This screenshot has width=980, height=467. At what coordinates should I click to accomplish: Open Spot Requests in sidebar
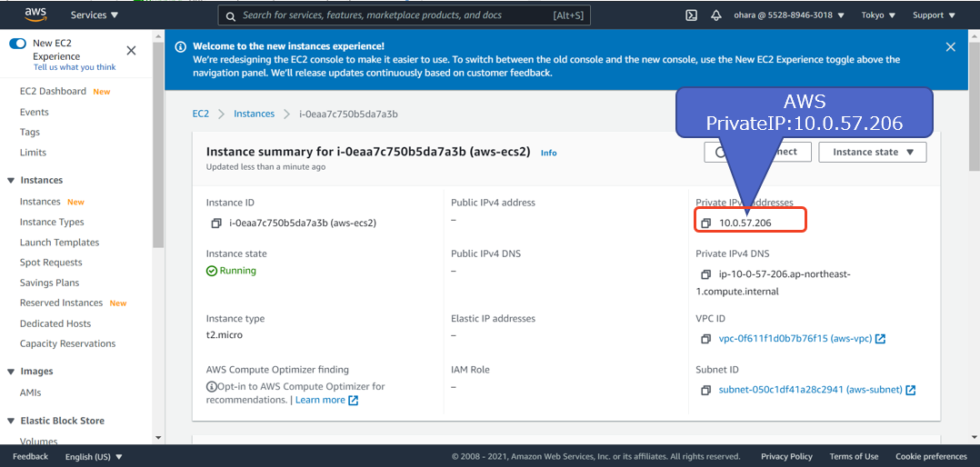click(x=51, y=263)
